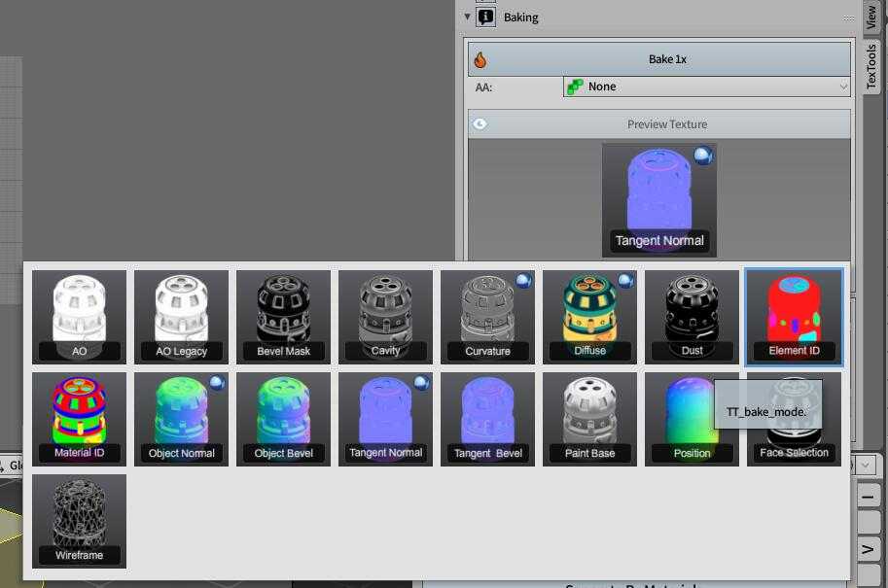This screenshot has height=588, width=888.
Task: Collapse the Baking panel triangle
Action: [x=467, y=17]
